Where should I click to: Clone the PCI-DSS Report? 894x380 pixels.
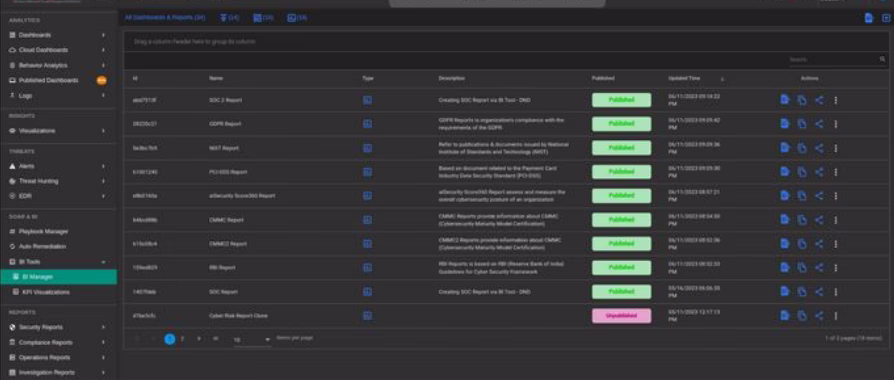tap(802, 172)
